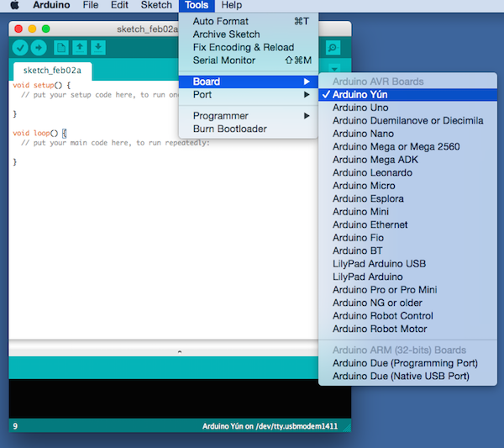Click the 'put your setup code here' comment
This screenshot has width=504, height=448.
point(100,95)
